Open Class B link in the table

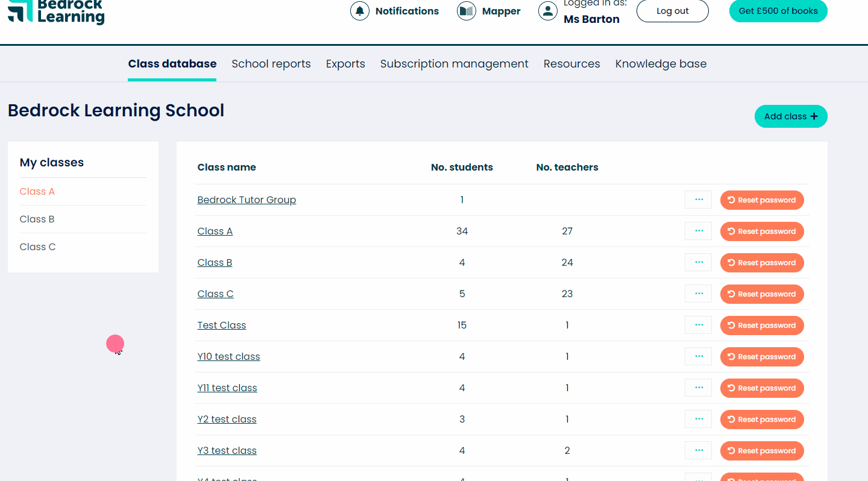point(215,263)
